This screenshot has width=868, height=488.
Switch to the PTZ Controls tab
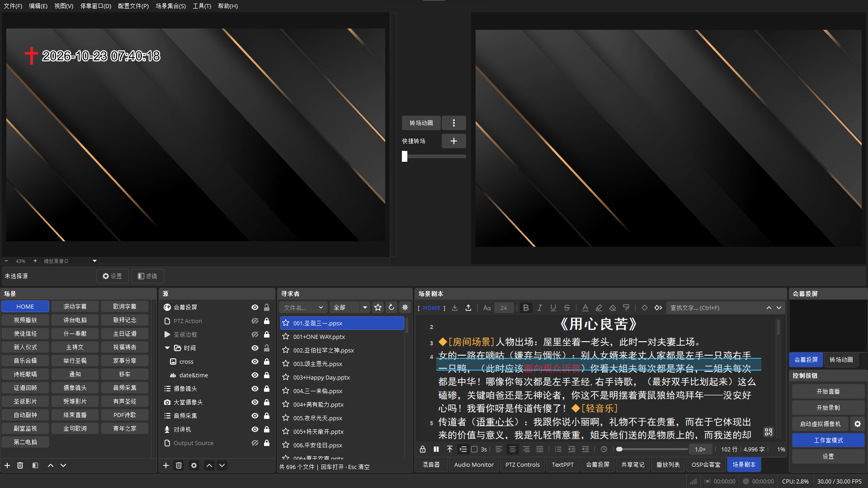pos(522,465)
